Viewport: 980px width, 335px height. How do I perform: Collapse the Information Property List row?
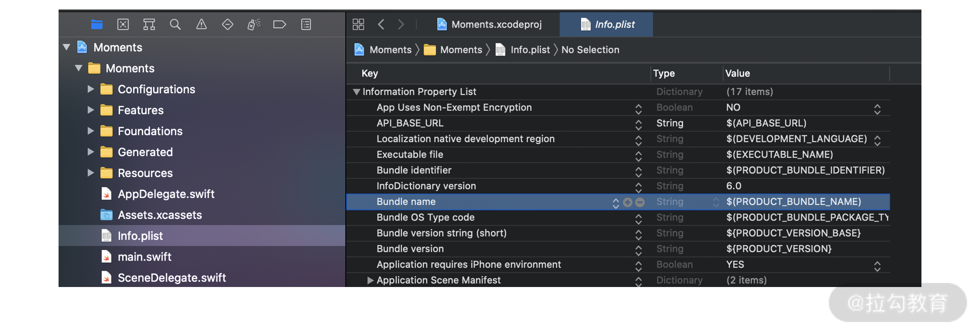[356, 92]
